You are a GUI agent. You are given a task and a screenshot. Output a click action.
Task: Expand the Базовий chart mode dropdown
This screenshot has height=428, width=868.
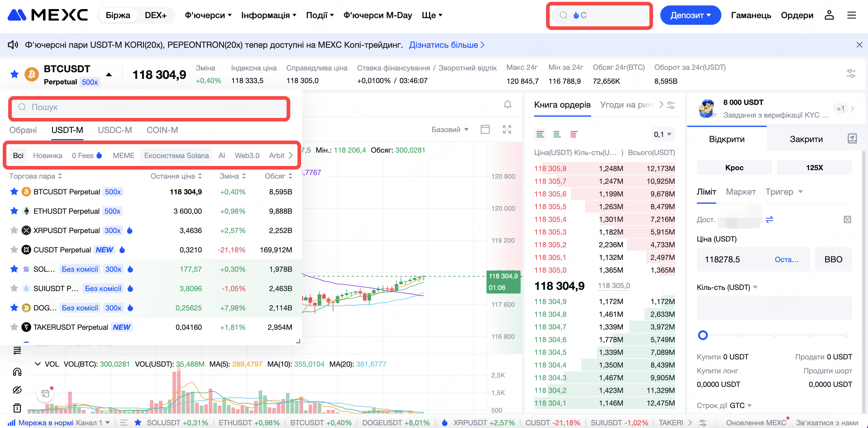[x=450, y=130]
